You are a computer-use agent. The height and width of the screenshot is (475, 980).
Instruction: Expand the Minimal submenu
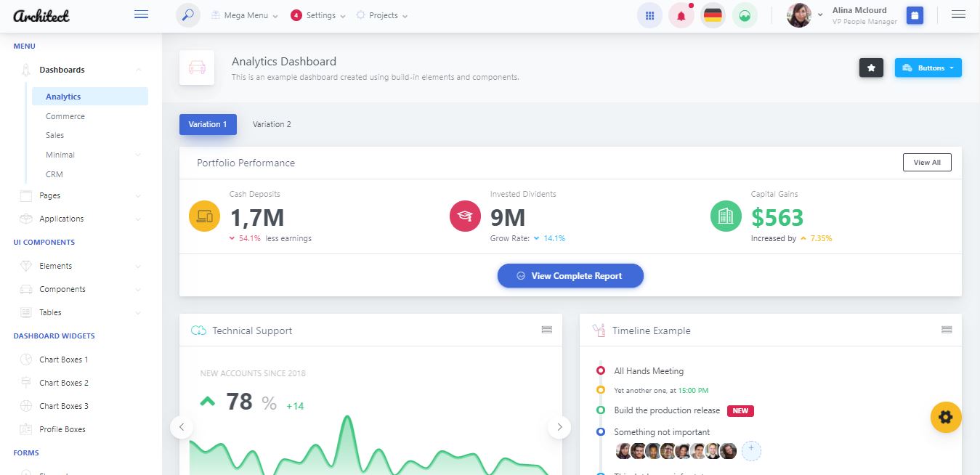(90, 155)
